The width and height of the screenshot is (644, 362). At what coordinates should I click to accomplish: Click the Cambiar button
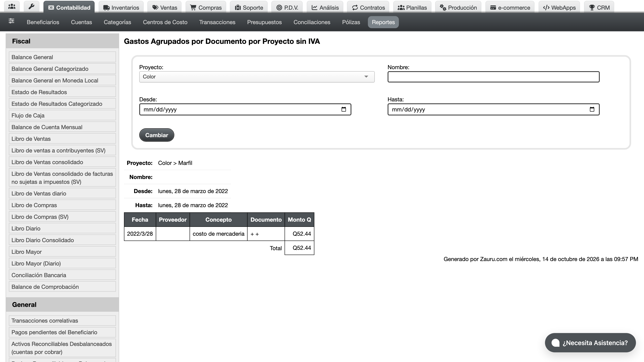pos(157,135)
